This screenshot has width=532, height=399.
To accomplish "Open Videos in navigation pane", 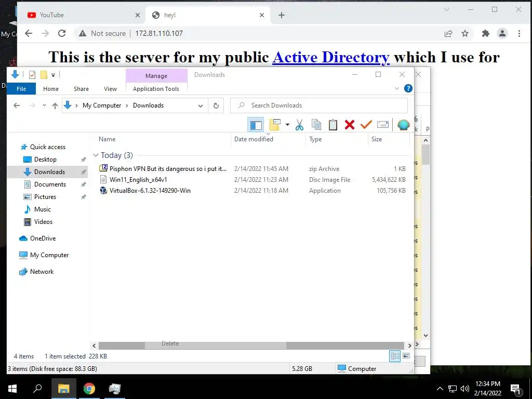I will [43, 221].
